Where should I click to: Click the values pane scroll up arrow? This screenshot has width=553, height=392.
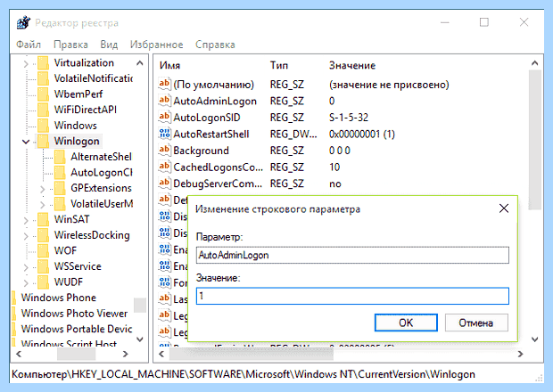pyautogui.click(x=534, y=63)
